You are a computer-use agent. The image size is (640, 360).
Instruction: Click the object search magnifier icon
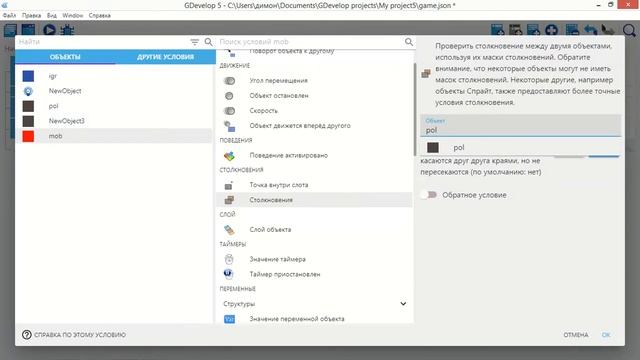pyautogui.click(x=209, y=42)
